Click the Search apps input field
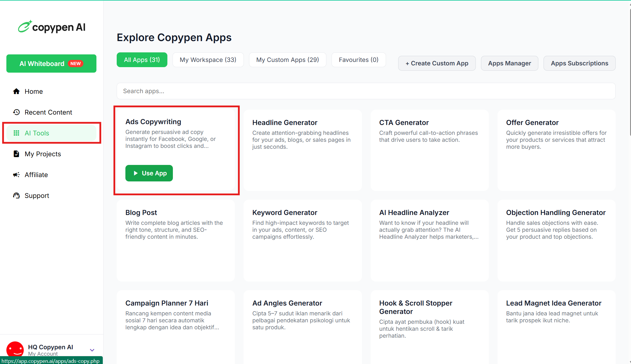 [x=366, y=91]
